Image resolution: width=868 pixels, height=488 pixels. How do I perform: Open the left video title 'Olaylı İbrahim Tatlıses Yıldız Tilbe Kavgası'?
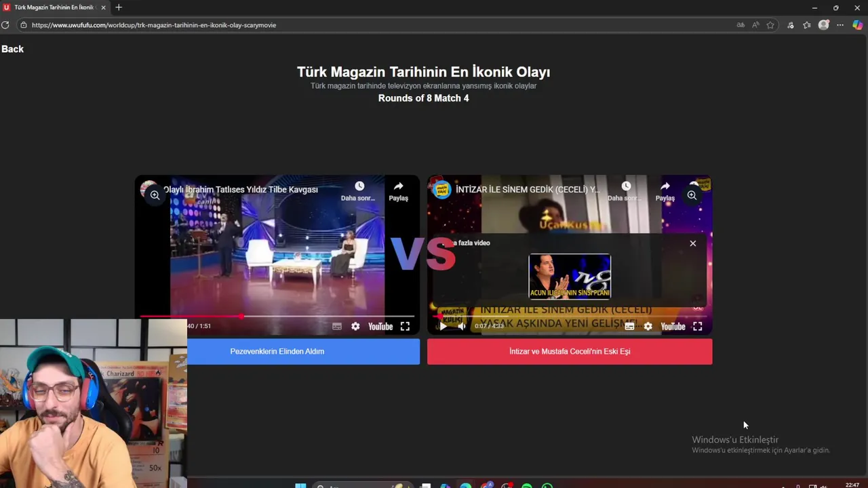click(x=241, y=190)
